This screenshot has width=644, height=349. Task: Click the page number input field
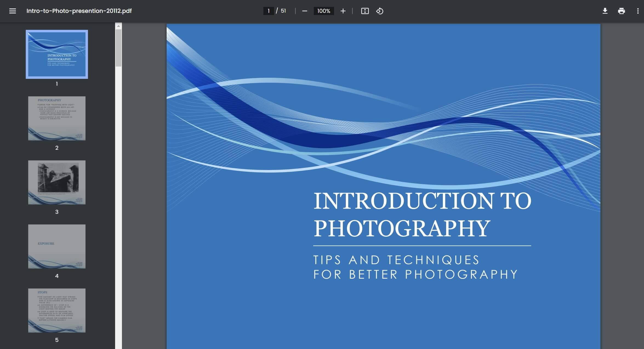[269, 11]
